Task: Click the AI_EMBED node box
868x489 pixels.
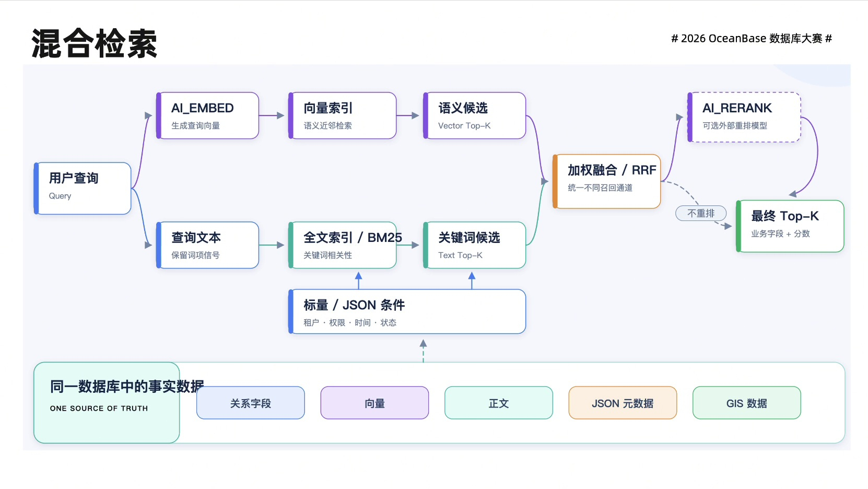Action: [x=208, y=115]
